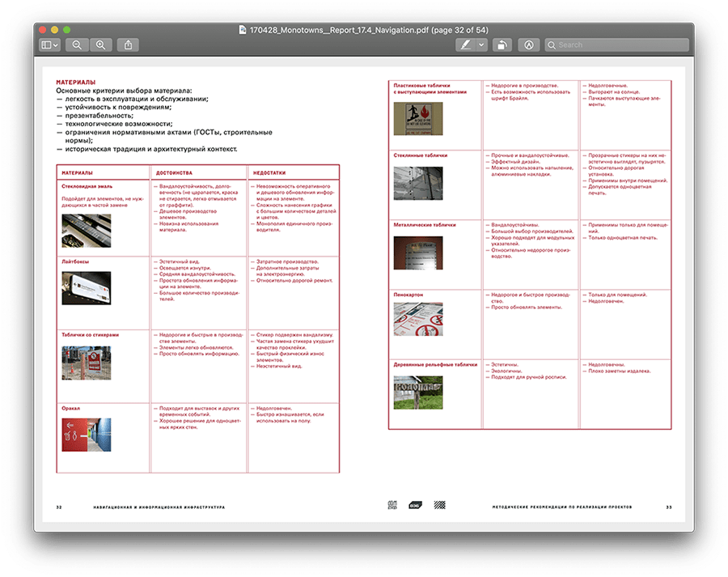This screenshot has height=577, width=728.
Task: Click the PDF document icon in title bar
Action: click(x=243, y=30)
